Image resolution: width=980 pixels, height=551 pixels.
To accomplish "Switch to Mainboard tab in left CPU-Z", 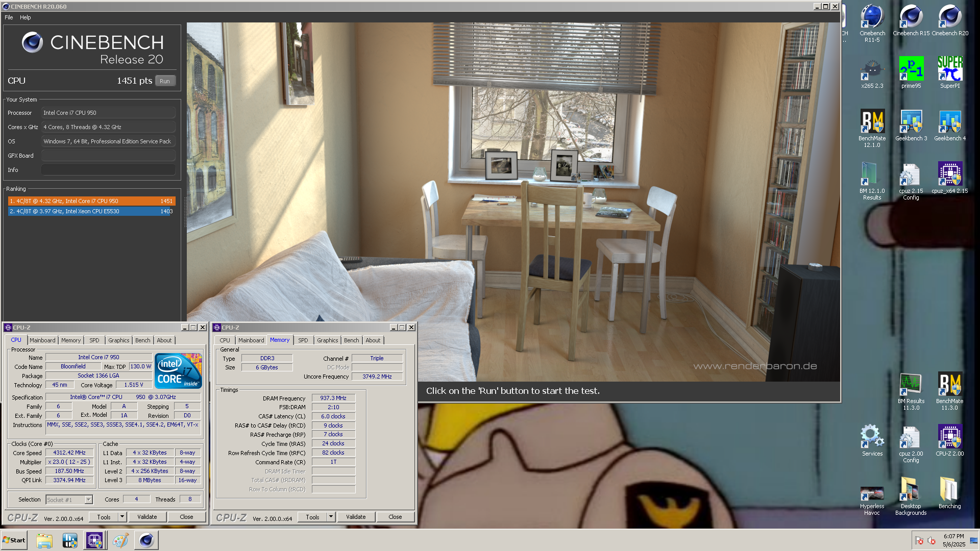I will point(42,340).
